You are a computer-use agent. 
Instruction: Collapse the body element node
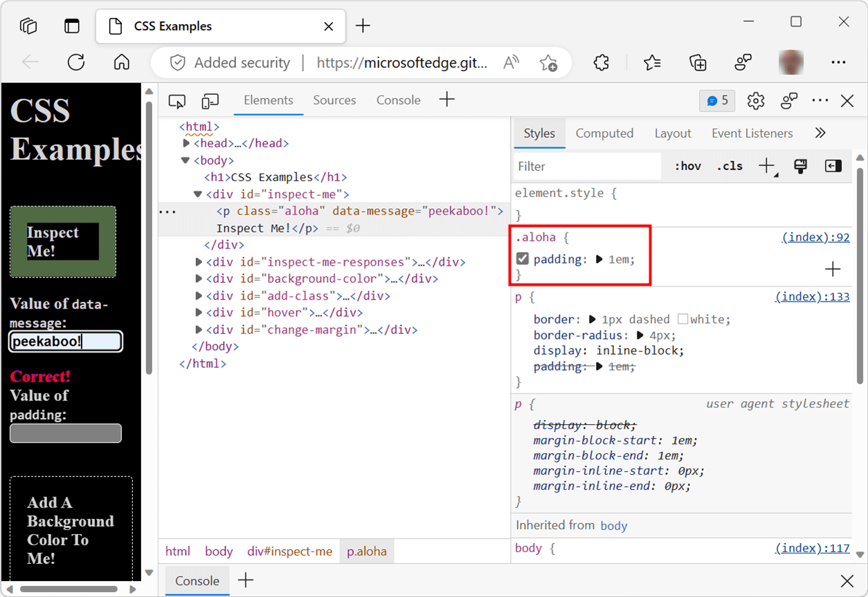(x=185, y=160)
